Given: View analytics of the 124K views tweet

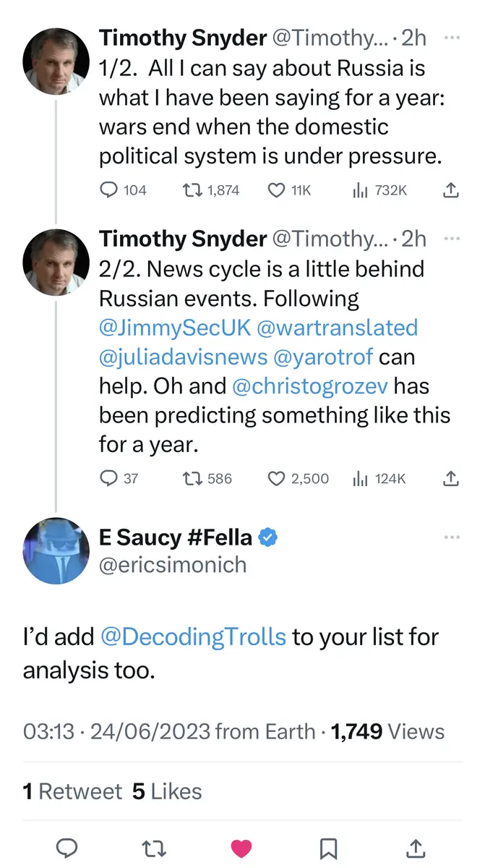Looking at the screenshot, I should pos(361,478).
